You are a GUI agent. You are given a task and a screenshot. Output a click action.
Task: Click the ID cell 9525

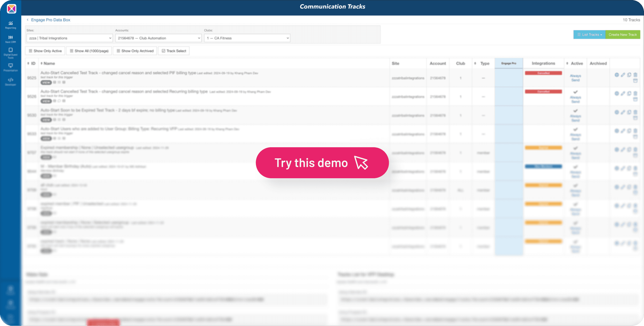(x=32, y=78)
